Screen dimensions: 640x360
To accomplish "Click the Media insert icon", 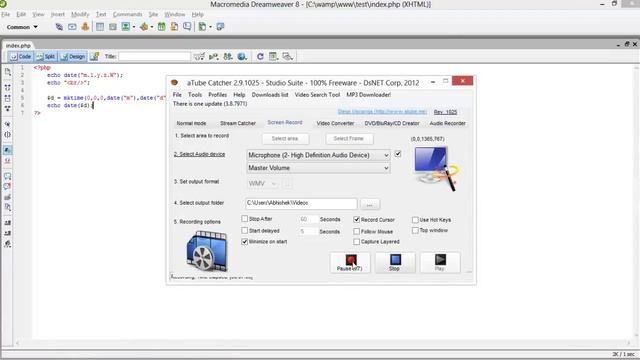I will [144, 27].
